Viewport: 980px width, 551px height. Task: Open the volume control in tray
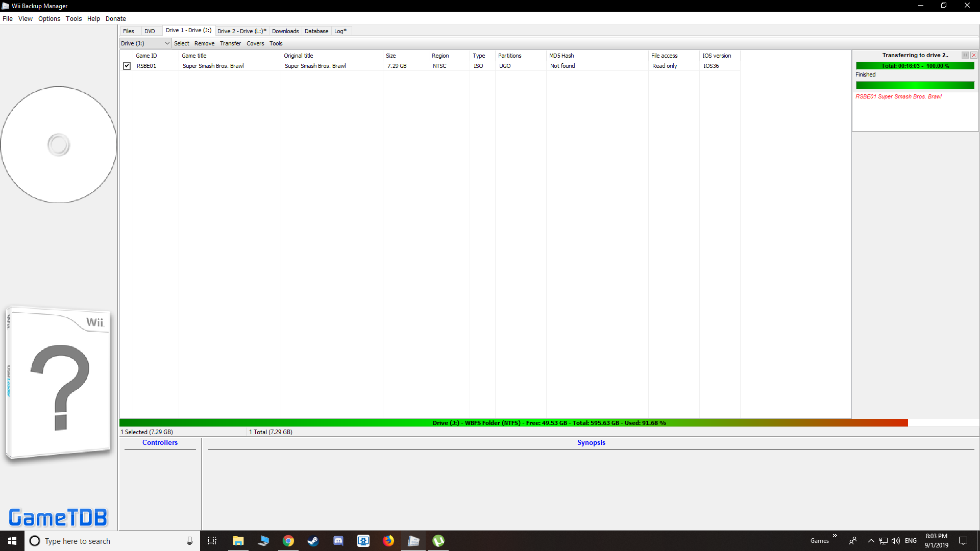pyautogui.click(x=896, y=541)
